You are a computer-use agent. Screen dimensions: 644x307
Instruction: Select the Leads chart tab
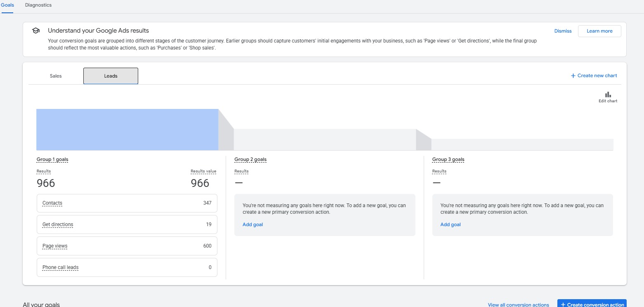pos(111,76)
